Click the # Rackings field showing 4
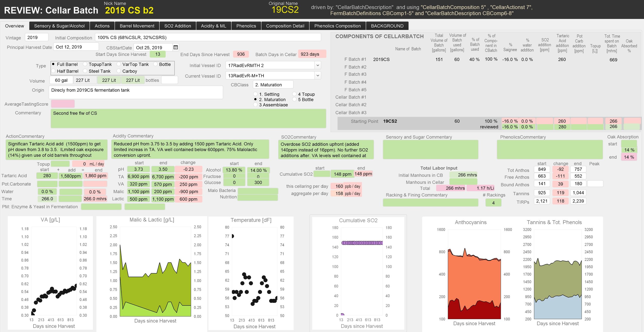 coord(493,203)
